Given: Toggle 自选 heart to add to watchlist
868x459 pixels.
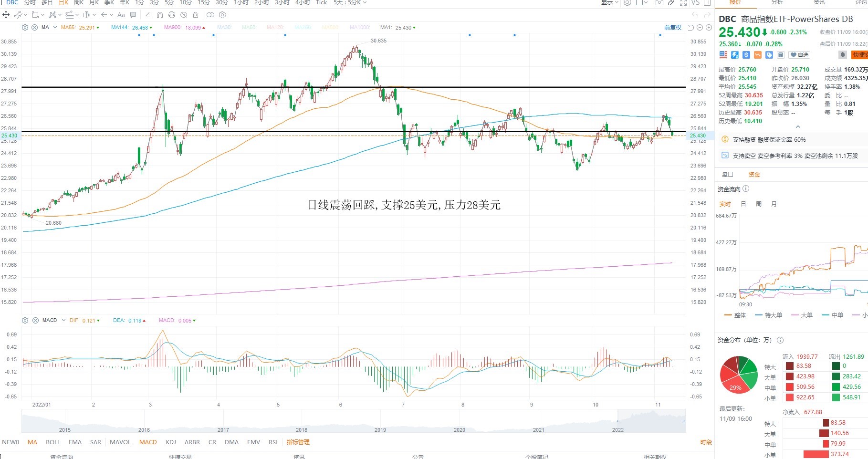Looking at the screenshot, I should point(799,55).
